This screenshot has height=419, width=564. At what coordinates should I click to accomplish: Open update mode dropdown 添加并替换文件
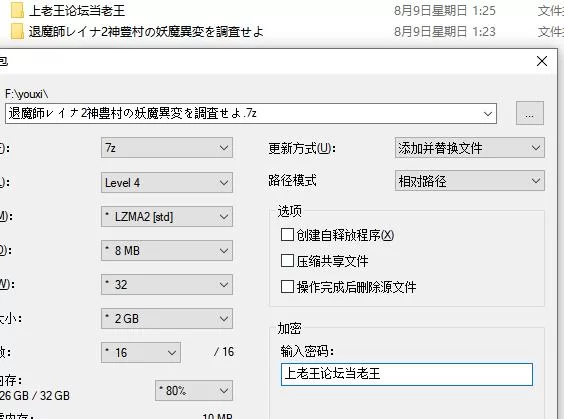470,147
